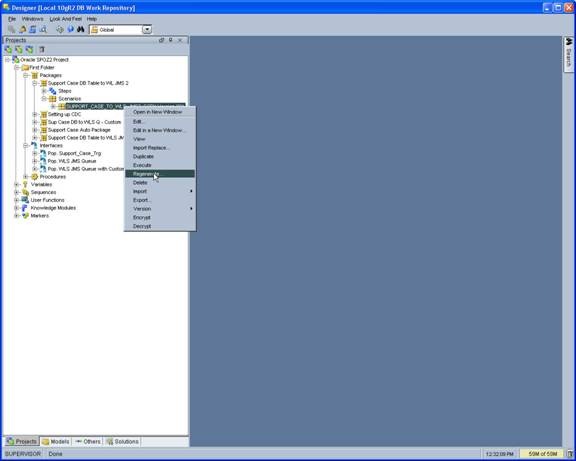Click the pin icon in the Projects panel header

tap(170, 40)
